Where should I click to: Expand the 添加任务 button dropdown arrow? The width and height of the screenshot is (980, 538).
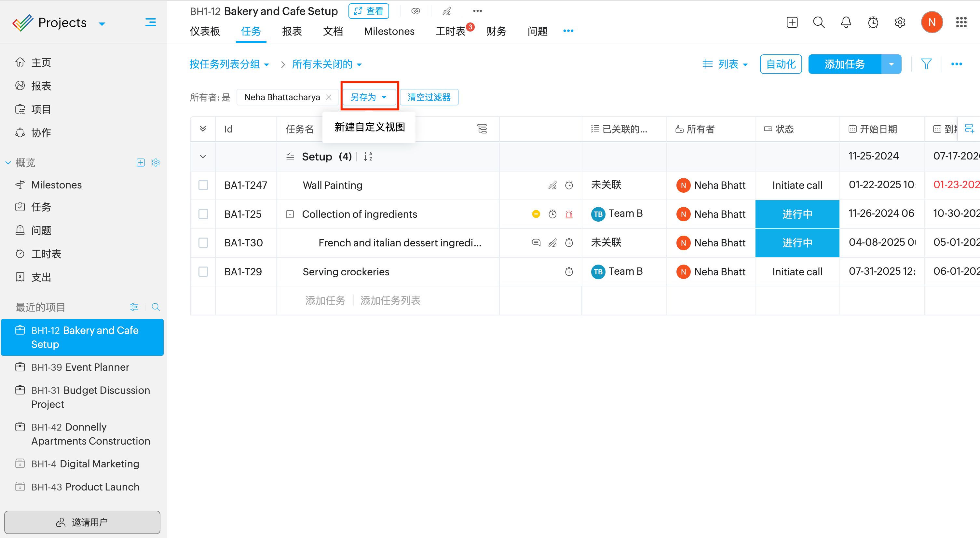pos(891,64)
